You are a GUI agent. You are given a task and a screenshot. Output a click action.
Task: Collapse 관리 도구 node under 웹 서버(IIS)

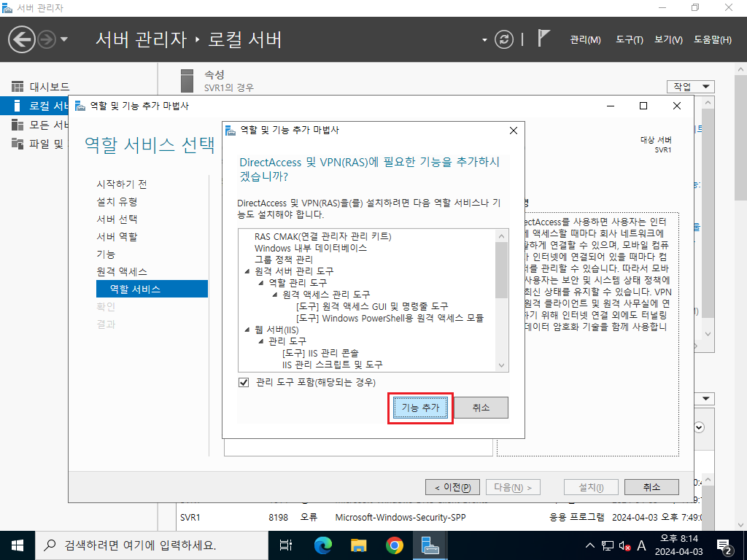pos(260,341)
